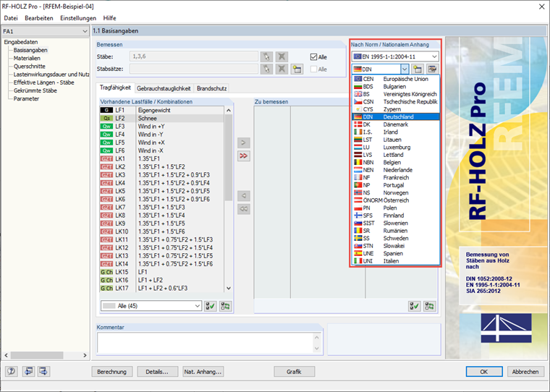
Task: Click the Details... button
Action: [x=157, y=372]
